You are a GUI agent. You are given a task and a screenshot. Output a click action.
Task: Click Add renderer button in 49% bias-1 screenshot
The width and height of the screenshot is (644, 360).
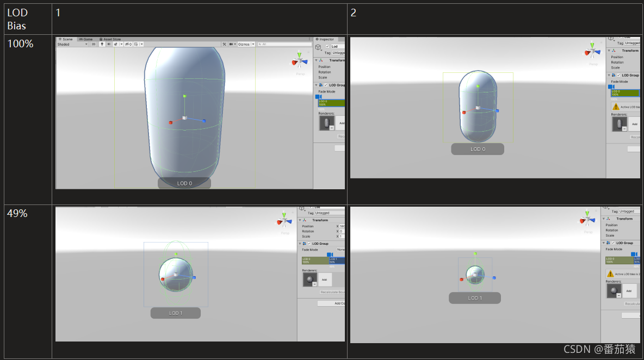click(325, 280)
